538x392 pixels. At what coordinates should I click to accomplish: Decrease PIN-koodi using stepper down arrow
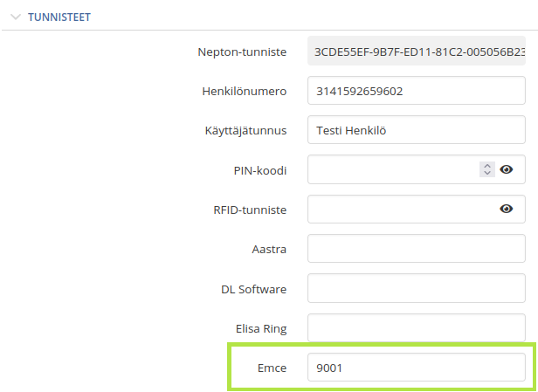click(x=487, y=173)
